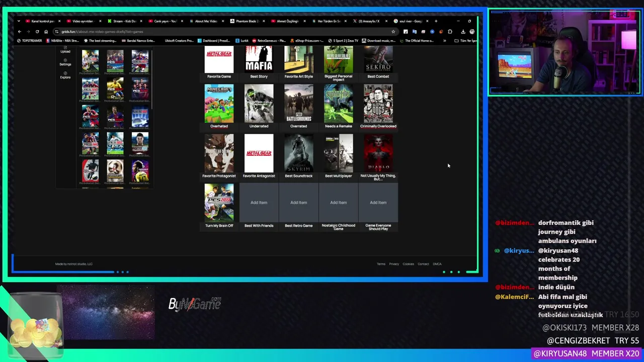The width and height of the screenshot is (644, 362).
Task: Open the RetroGames.cc bookmark
Action: pos(269,41)
